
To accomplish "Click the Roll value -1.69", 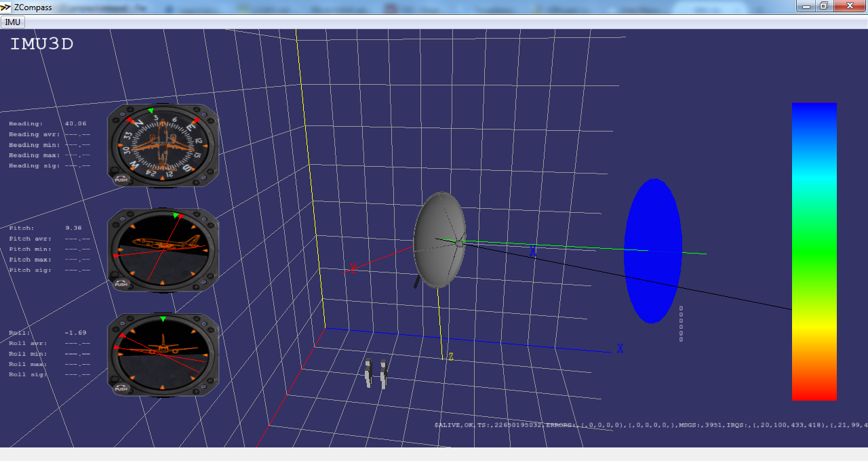I will [x=76, y=333].
